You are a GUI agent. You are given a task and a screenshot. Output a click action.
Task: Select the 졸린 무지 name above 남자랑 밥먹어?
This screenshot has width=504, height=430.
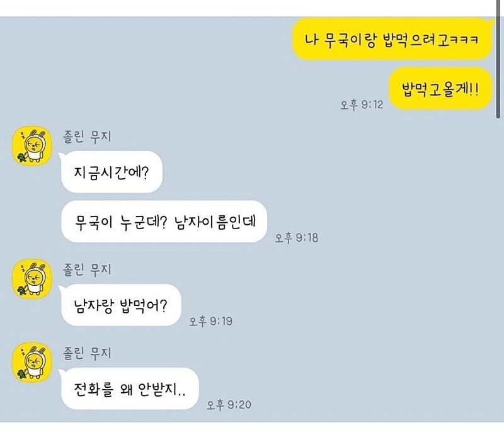(87, 269)
